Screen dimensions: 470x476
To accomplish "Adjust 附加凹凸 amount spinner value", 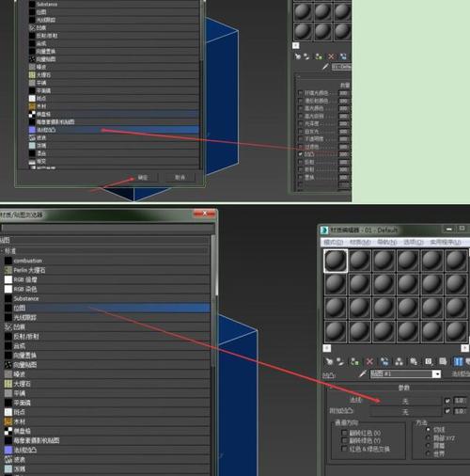I will click(x=460, y=411).
